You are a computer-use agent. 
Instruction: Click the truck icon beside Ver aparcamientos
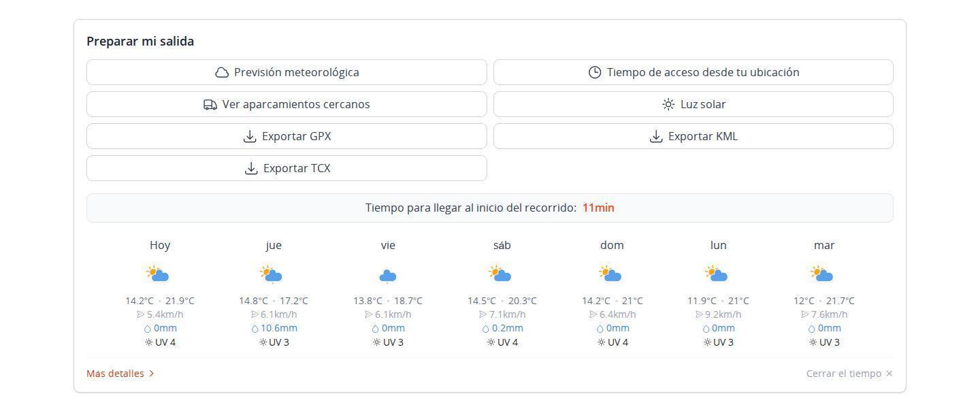[x=210, y=105]
